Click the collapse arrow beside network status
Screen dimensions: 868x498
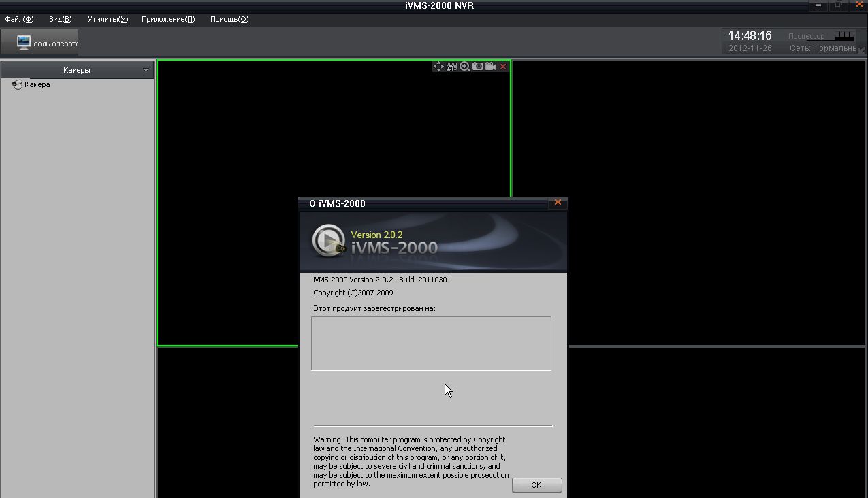pos(862,50)
